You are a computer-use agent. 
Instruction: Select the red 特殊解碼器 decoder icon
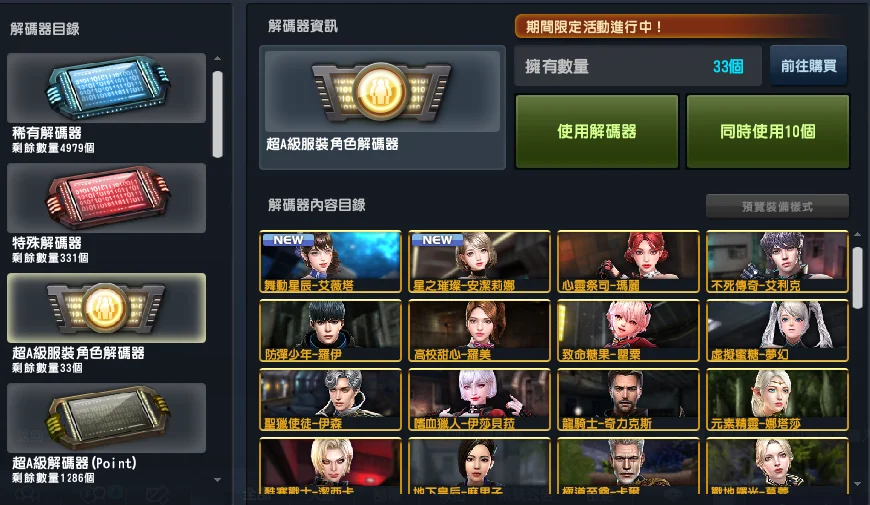[107, 198]
